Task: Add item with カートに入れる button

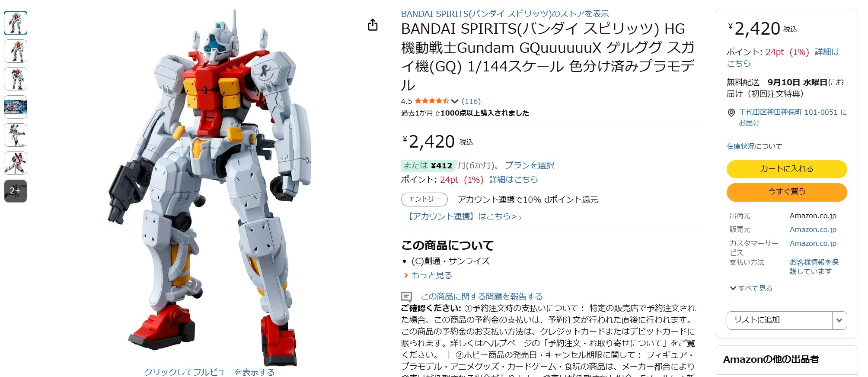Action: tap(787, 169)
